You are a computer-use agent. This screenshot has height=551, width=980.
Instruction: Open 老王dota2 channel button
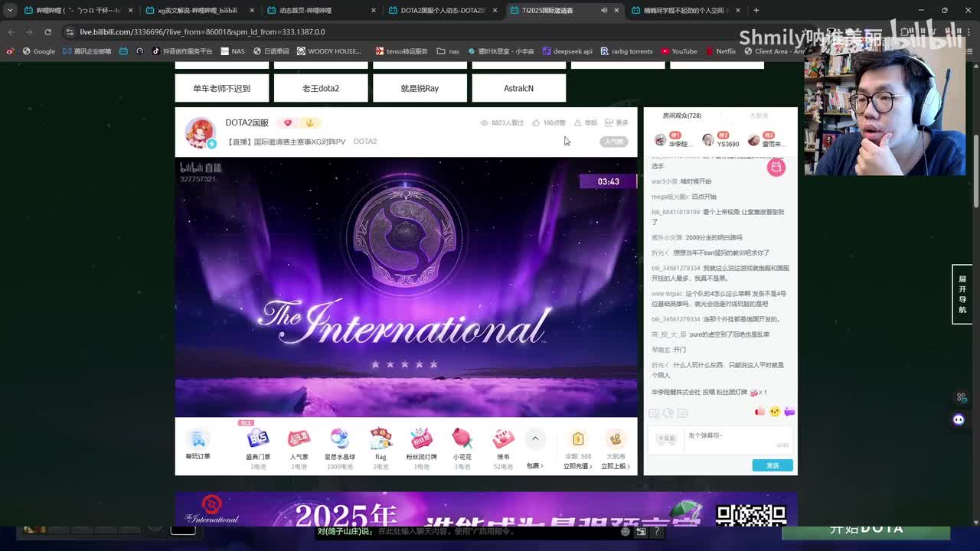[321, 88]
